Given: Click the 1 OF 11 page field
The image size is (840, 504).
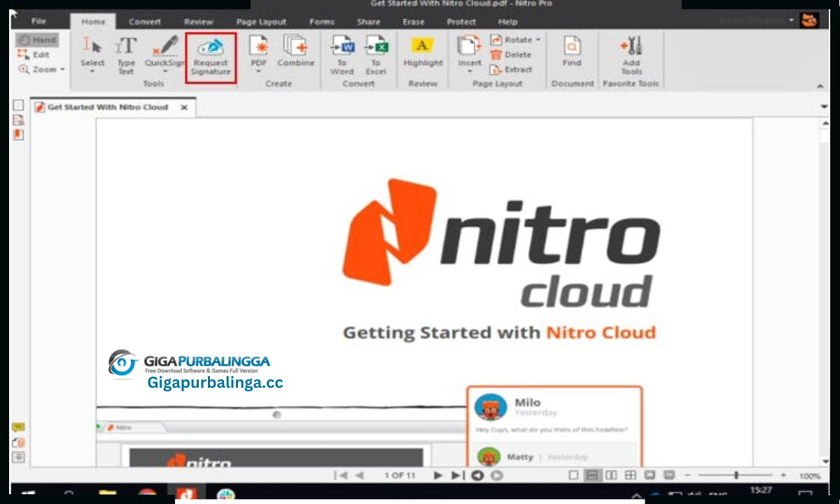Looking at the screenshot, I should pos(400,475).
